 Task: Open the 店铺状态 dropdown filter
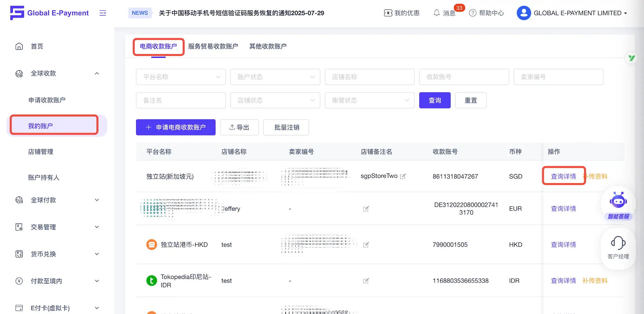tap(275, 100)
